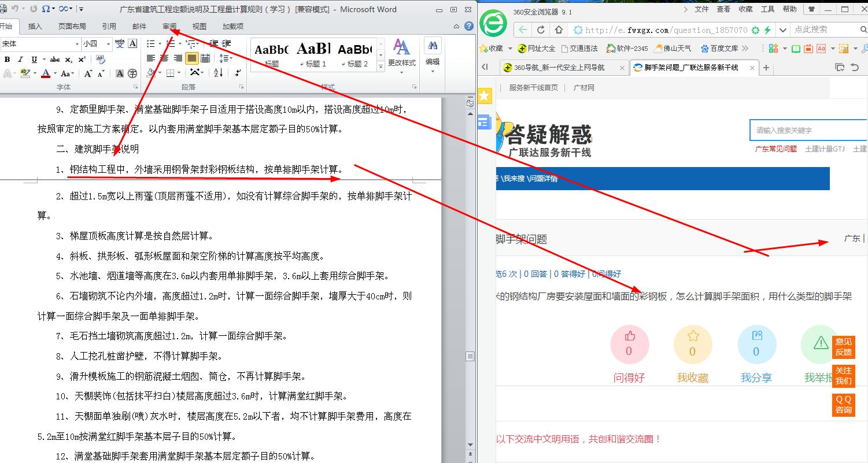The image size is (868, 463).
Task: Apply a bulleted list in Word
Action: pos(150,43)
